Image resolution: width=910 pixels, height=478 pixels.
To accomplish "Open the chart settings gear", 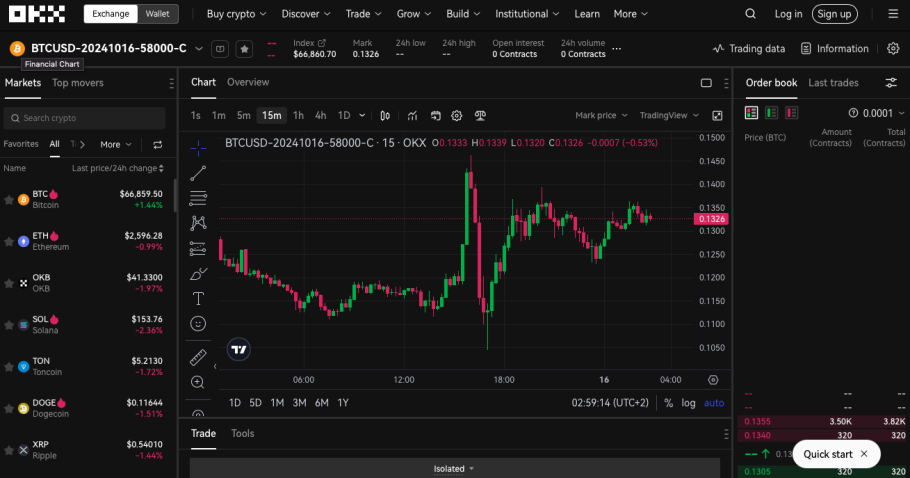I will [x=457, y=115].
